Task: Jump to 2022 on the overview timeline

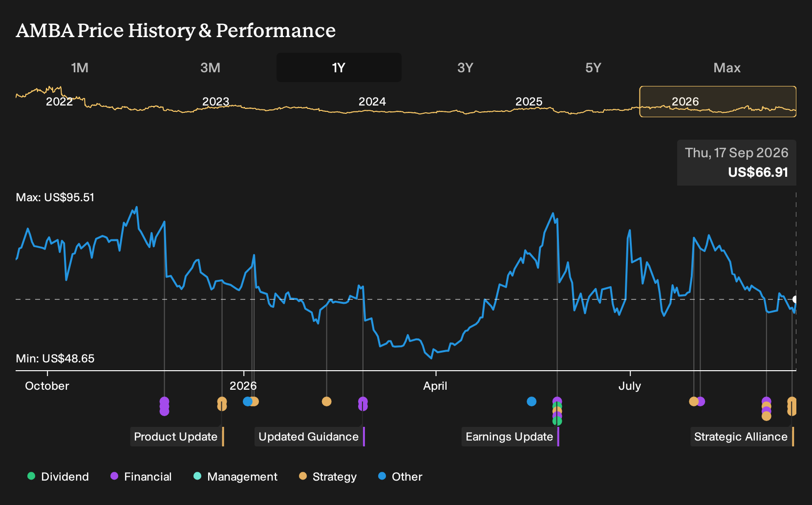Action: coord(59,102)
